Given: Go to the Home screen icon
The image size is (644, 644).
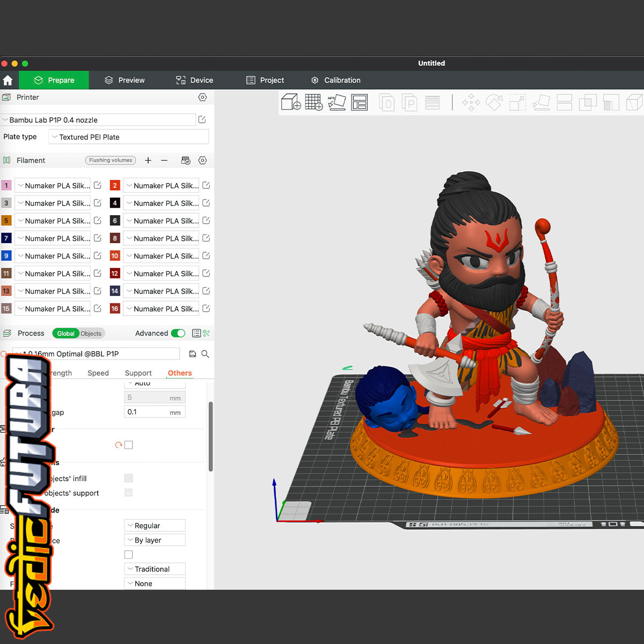Looking at the screenshot, I should [x=8, y=80].
